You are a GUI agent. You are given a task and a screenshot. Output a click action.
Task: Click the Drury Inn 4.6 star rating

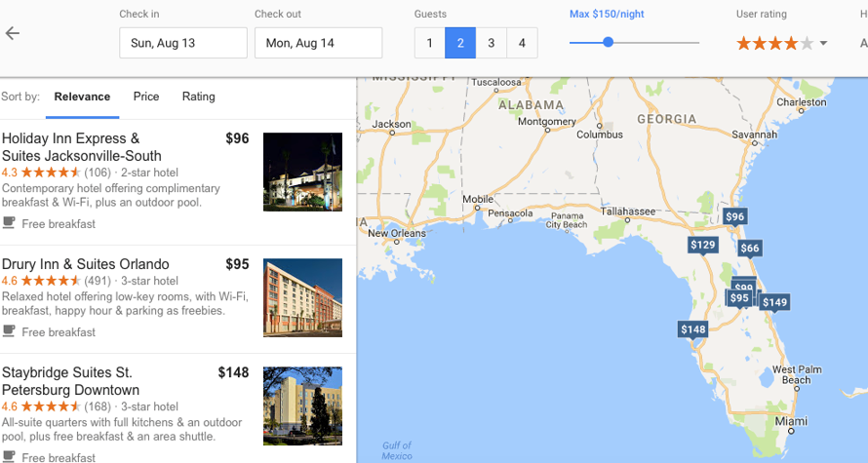(42, 281)
